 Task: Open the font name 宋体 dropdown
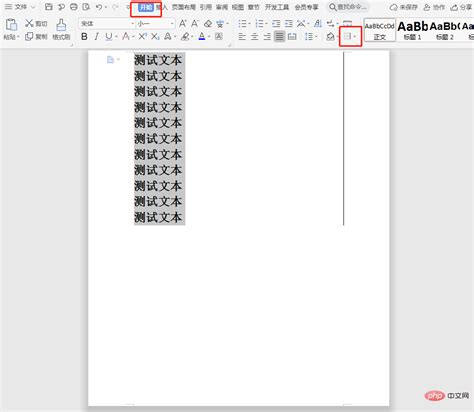coord(132,24)
